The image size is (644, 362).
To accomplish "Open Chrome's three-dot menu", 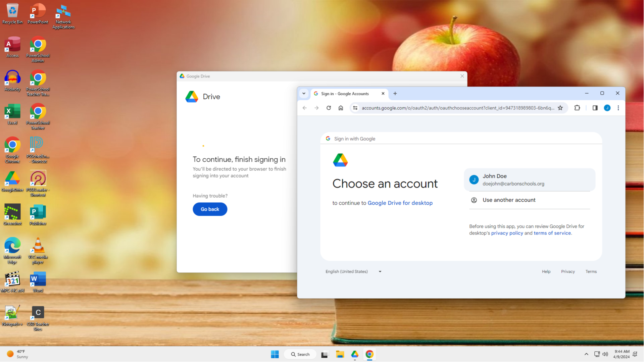I will coord(618,108).
